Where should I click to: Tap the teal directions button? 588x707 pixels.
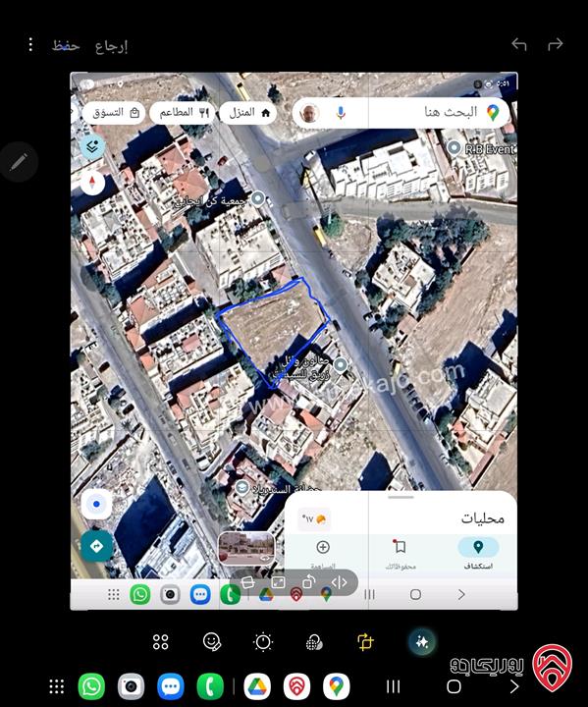(96, 546)
